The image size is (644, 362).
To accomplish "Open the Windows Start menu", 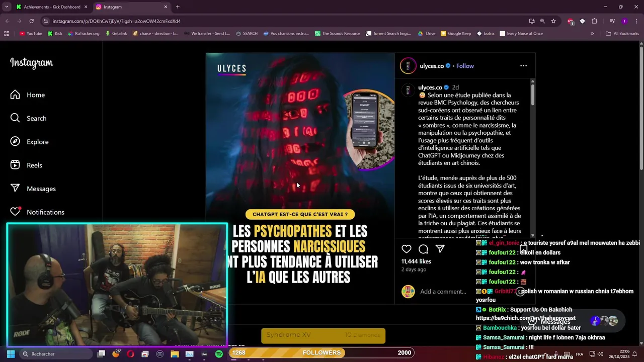I will point(11,354).
